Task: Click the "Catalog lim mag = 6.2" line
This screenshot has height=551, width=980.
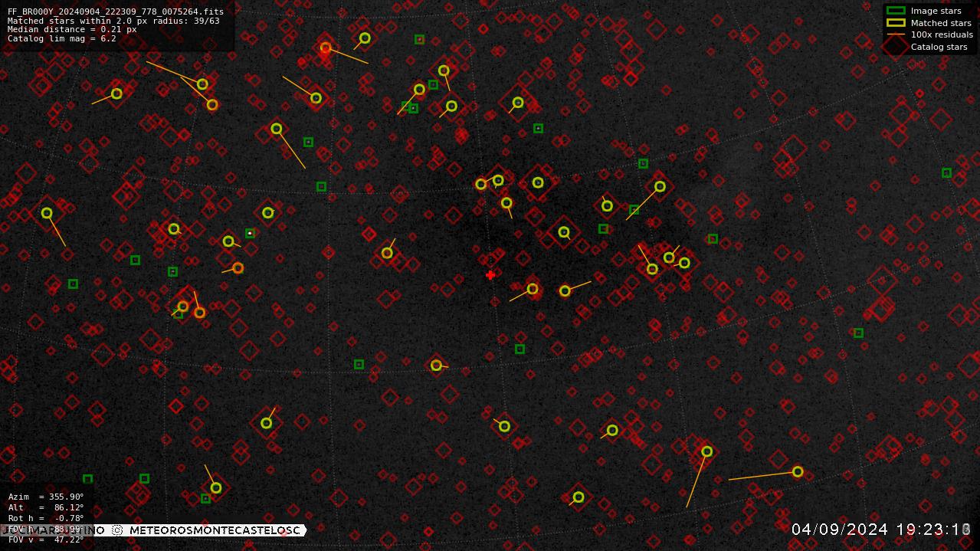Action: (x=62, y=38)
